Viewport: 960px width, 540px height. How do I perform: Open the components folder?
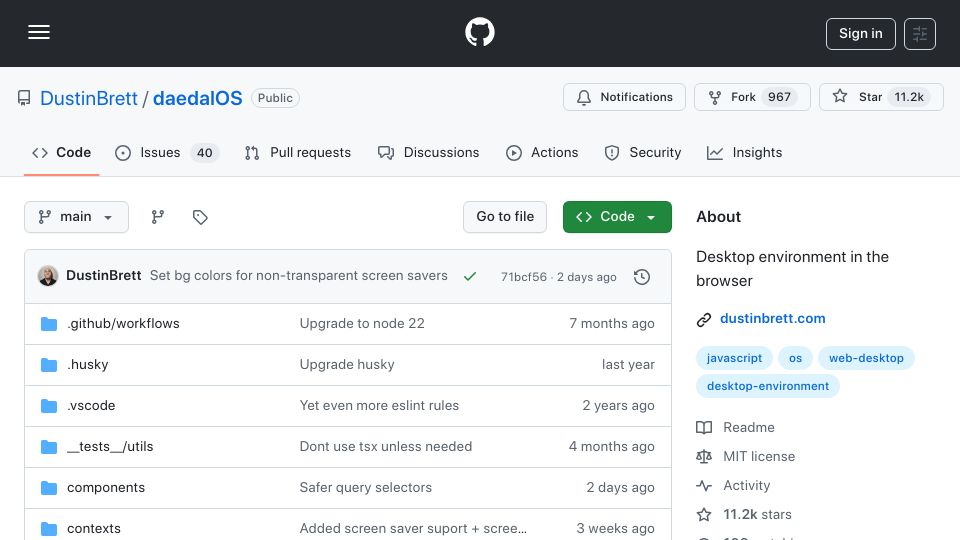pyautogui.click(x=106, y=487)
